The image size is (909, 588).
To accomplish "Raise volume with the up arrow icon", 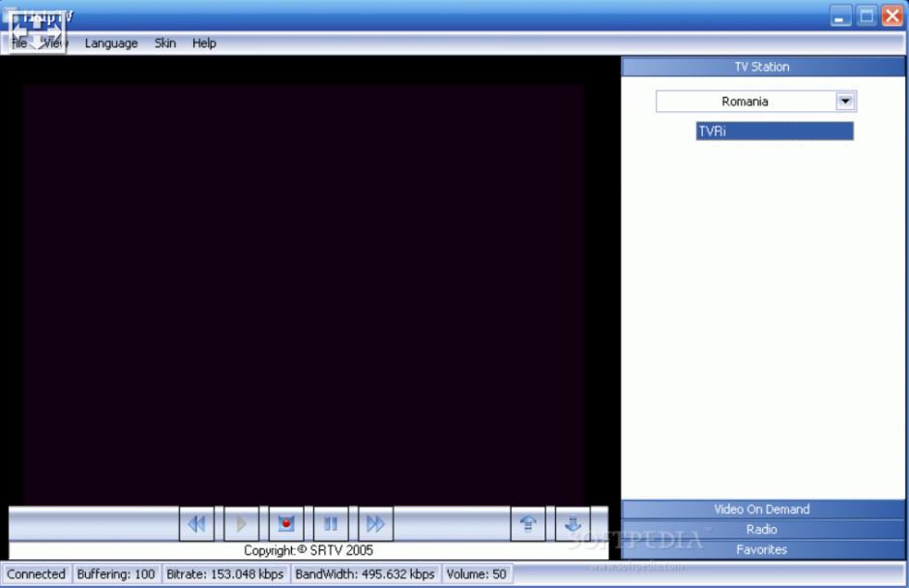I will click(528, 523).
